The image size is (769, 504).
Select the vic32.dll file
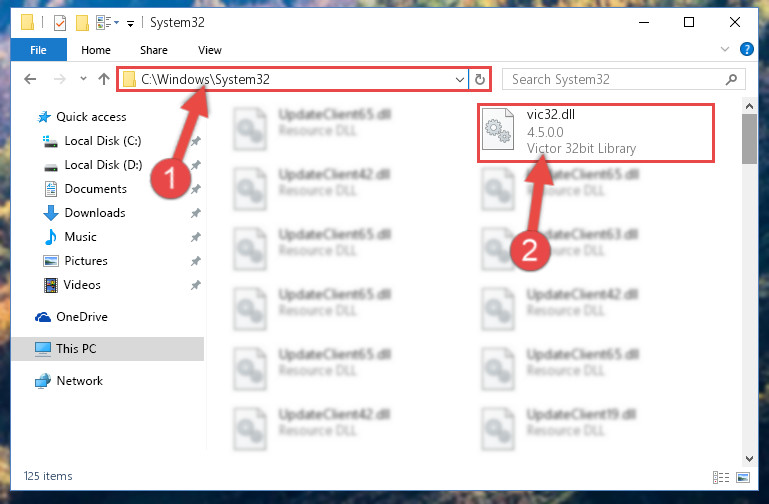[x=596, y=131]
